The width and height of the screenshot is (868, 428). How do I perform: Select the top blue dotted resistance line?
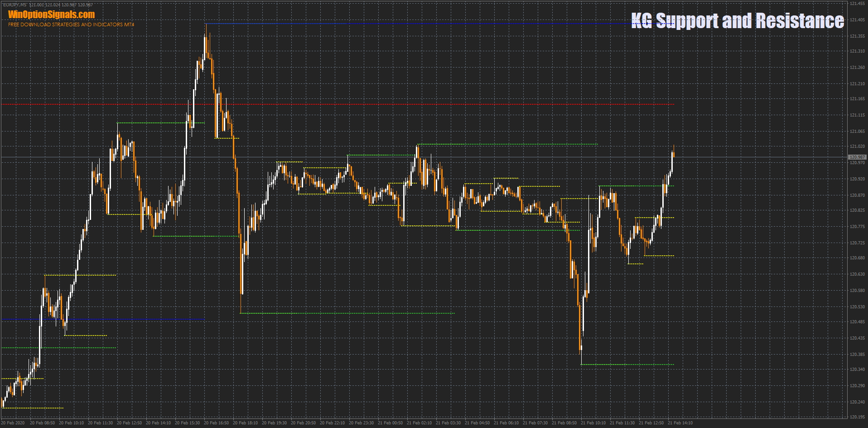pyautogui.click(x=408, y=24)
